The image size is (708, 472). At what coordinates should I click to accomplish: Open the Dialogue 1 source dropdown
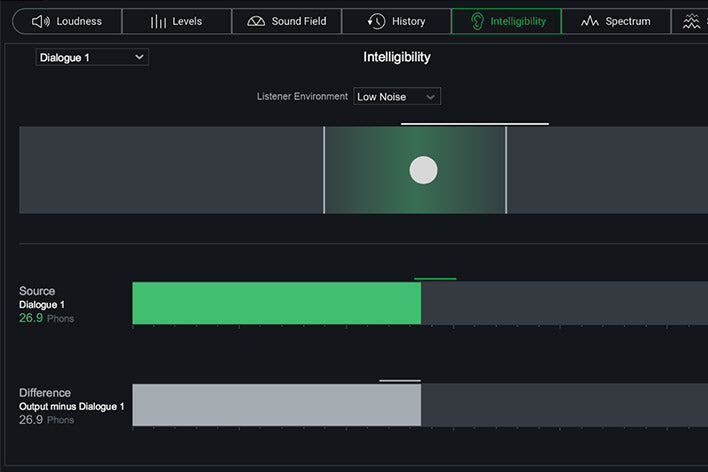coord(92,57)
